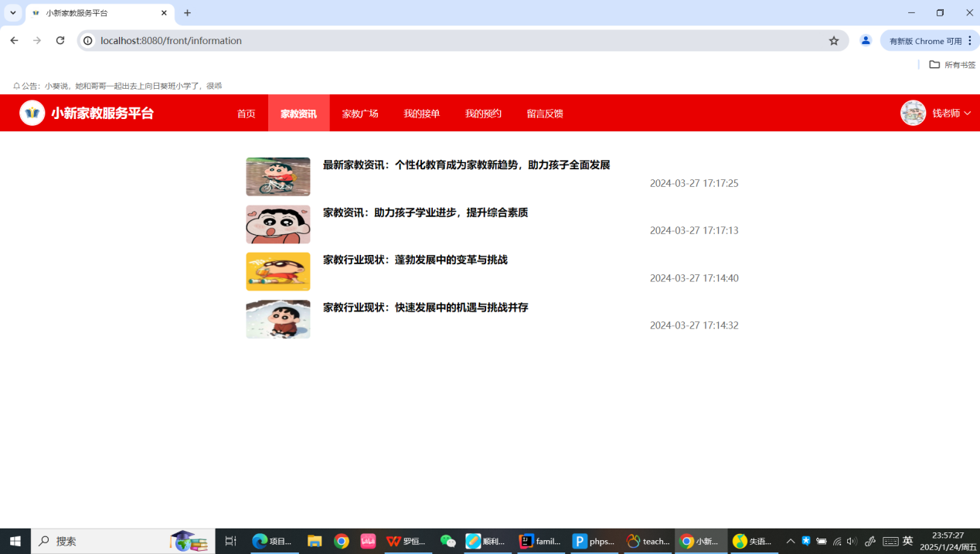The width and height of the screenshot is (980, 554).
Task: Reload the page with the refresh icon
Action: (x=60, y=40)
